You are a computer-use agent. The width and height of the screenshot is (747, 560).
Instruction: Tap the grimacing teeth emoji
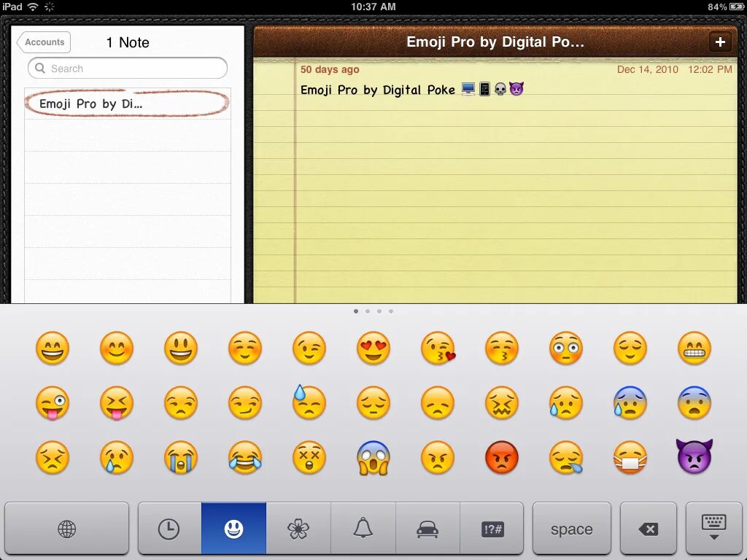[694, 348]
